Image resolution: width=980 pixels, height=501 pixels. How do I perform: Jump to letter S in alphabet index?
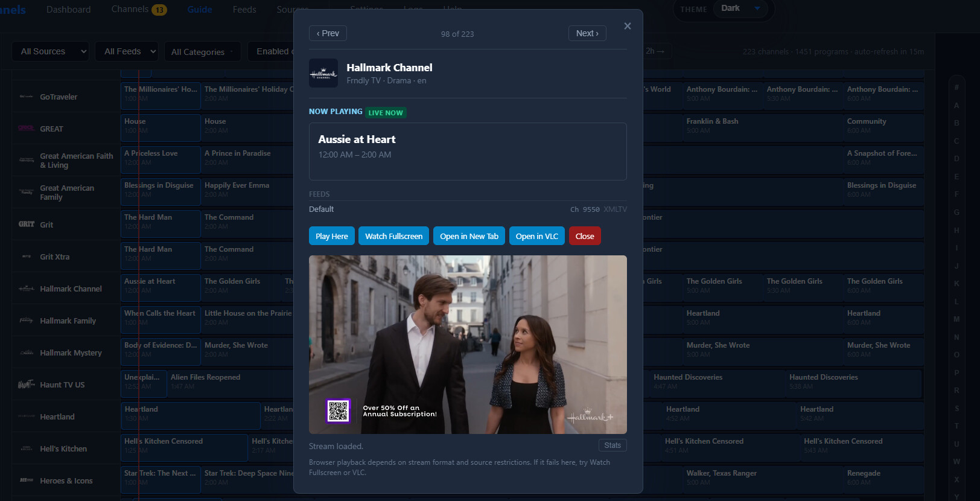[956, 409]
